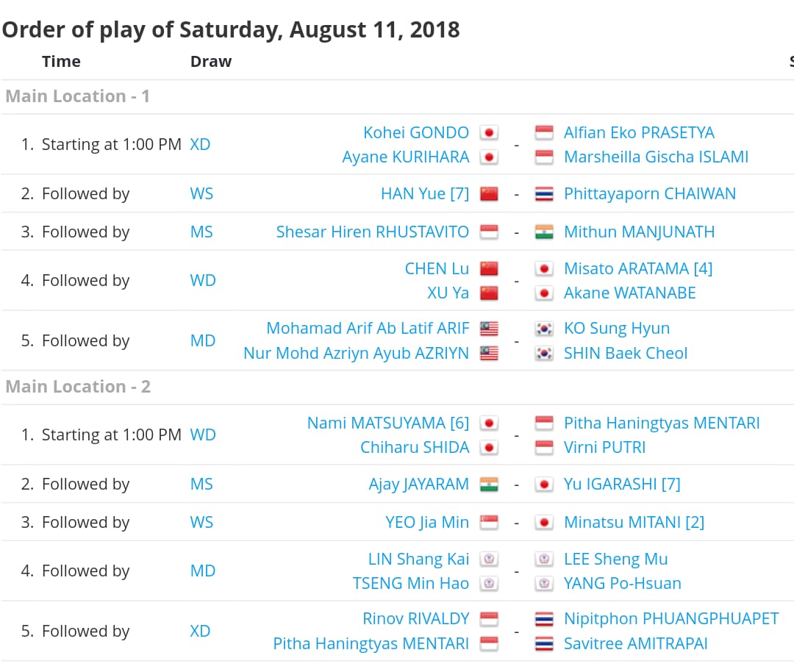Click Indonesia flag beside Alfian Eko PRASETYA
This screenshot has height=672, width=794.
pyautogui.click(x=544, y=132)
